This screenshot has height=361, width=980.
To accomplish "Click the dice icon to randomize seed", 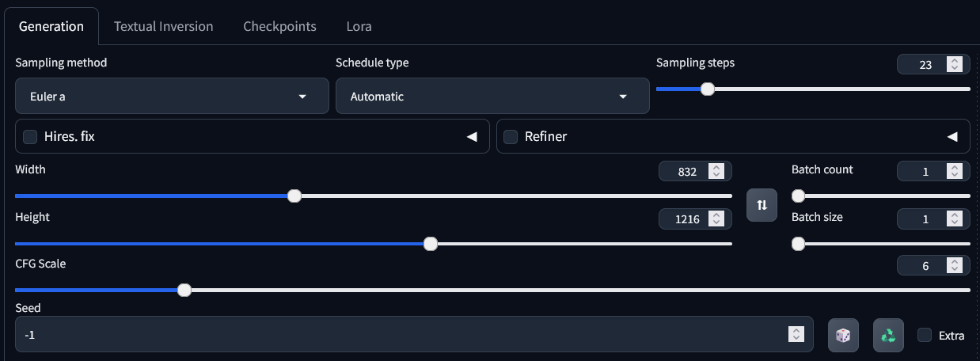I will (x=843, y=335).
